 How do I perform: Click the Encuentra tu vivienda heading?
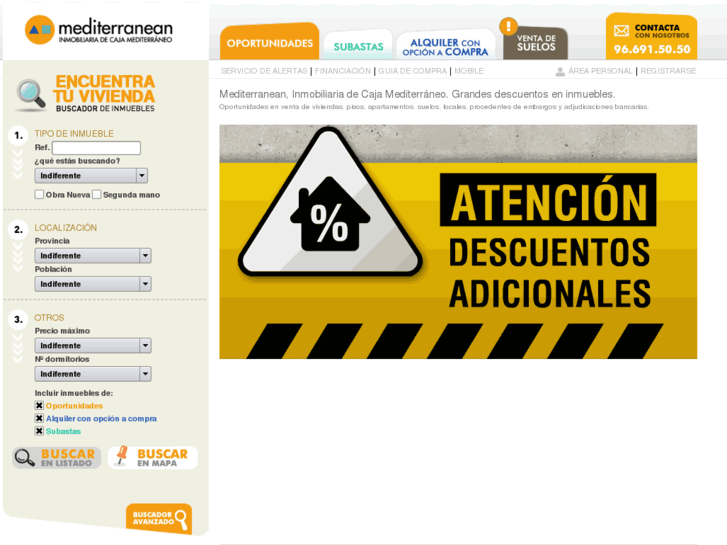(104, 89)
